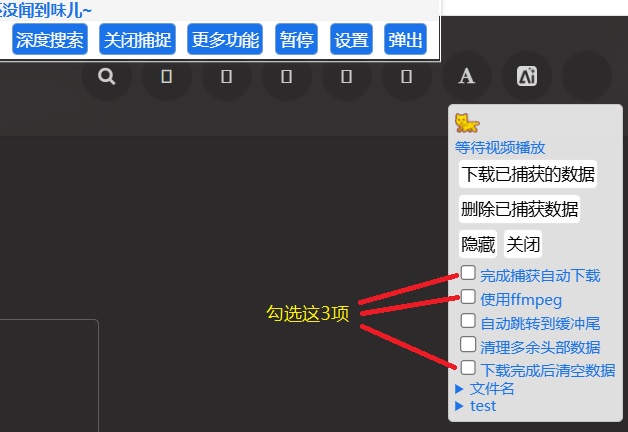Click the 深度搜索 button
The image size is (628, 432).
pyautogui.click(x=50, y=39)
